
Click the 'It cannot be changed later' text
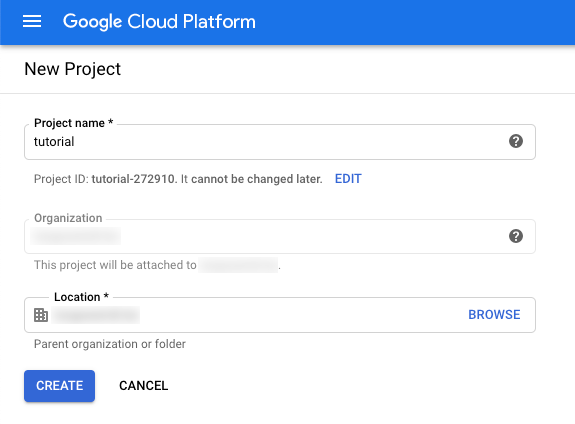point(252,179)
